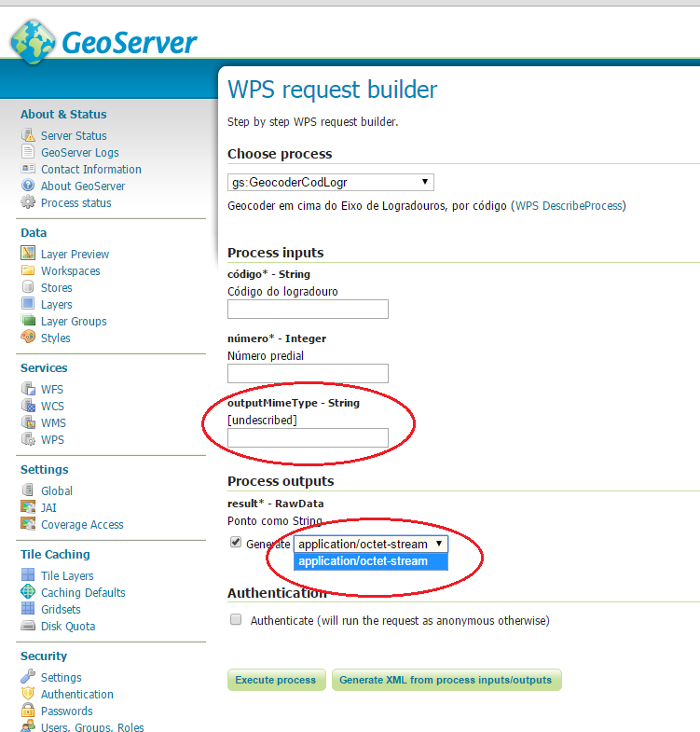Click the Workspaces folder icon
Viewport: 700px width, 732px height.
click(28, 270)
